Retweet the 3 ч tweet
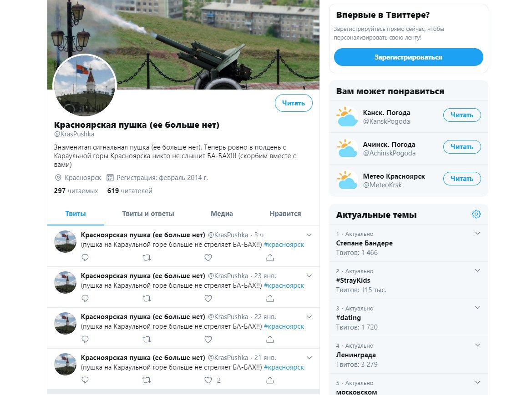 click(147, 257)
